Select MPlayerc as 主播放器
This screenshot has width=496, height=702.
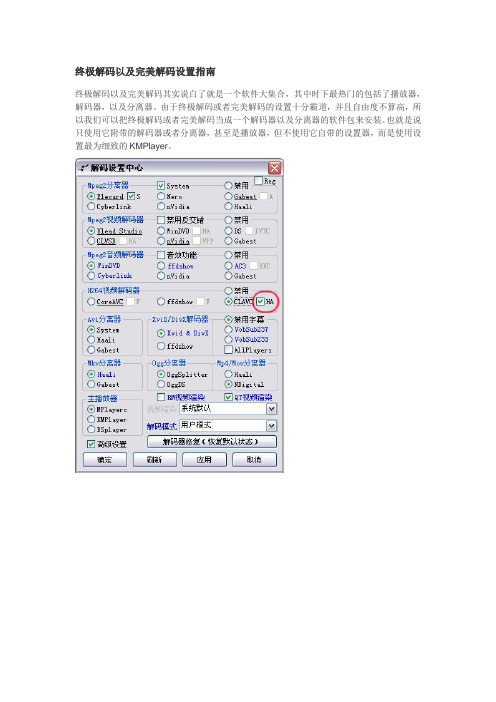[91, 409]
